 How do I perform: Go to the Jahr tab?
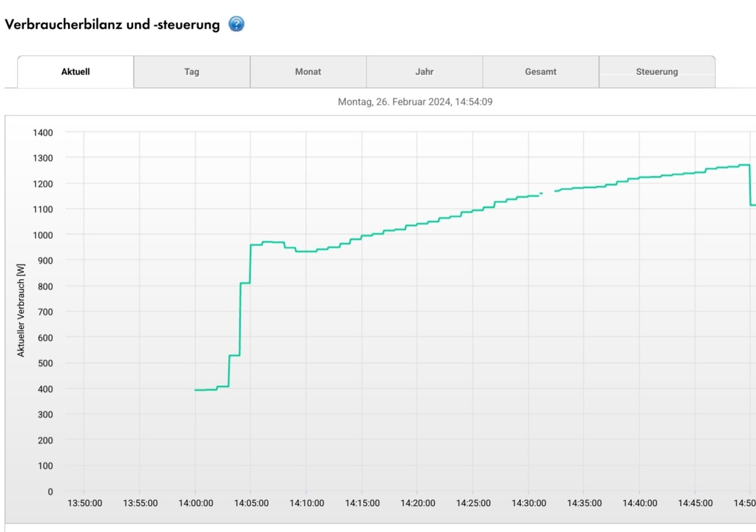click(x=424, y=72)
